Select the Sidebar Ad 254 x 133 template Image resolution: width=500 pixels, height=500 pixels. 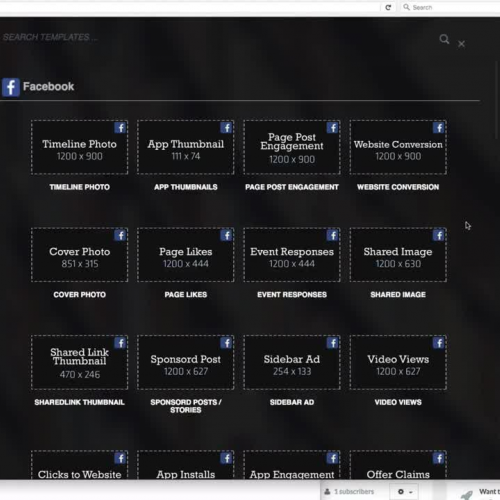click(x=292, y=362)
